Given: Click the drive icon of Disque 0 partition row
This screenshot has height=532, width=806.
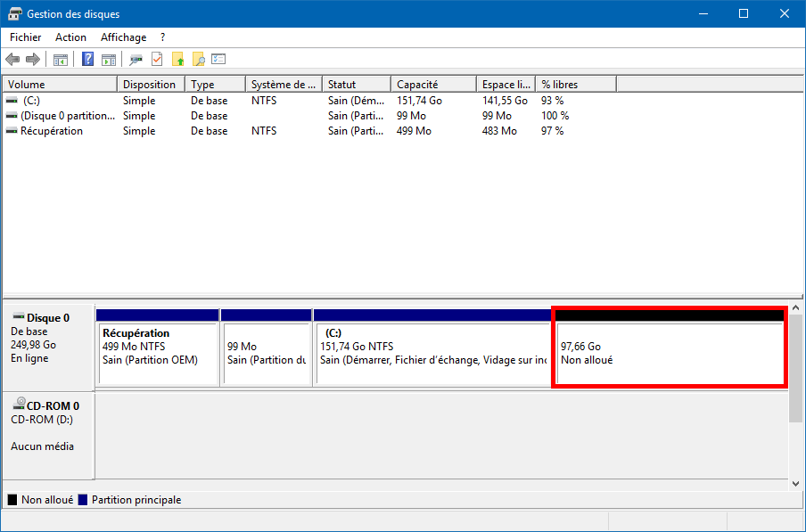Looking at the screenshot, I should pyautogui.click(x=12, y=116).
